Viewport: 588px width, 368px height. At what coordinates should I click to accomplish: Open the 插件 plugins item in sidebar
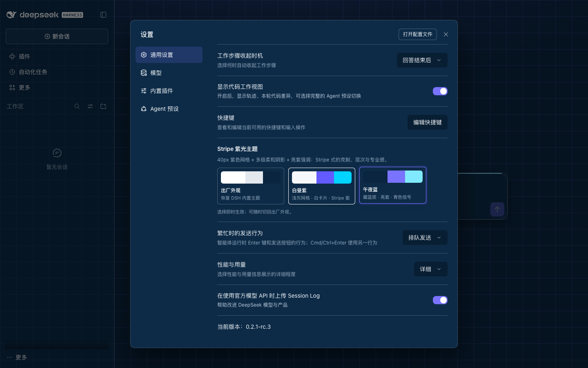click(x=57, y=56)
